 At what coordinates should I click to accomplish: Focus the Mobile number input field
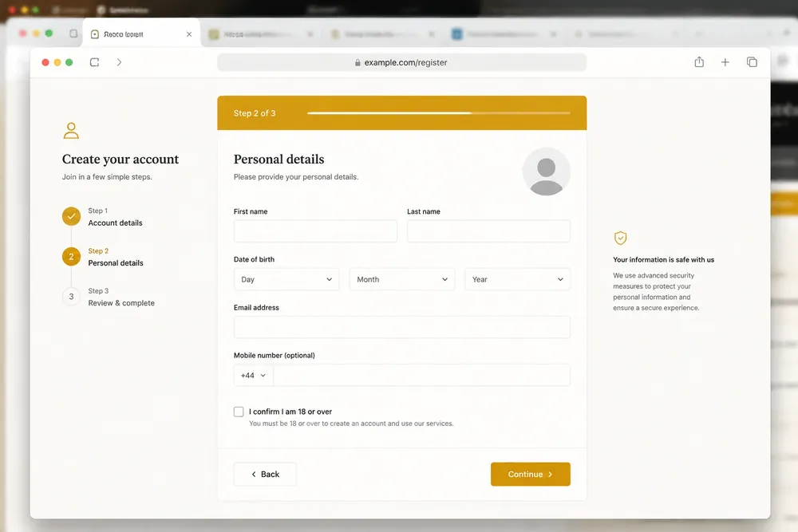coord(421,376)
